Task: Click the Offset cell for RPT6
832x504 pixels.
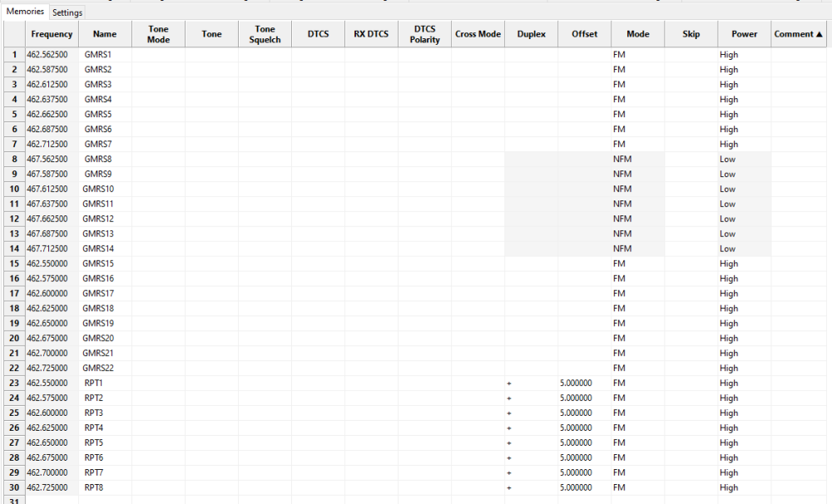Action: tap(584, 458)
